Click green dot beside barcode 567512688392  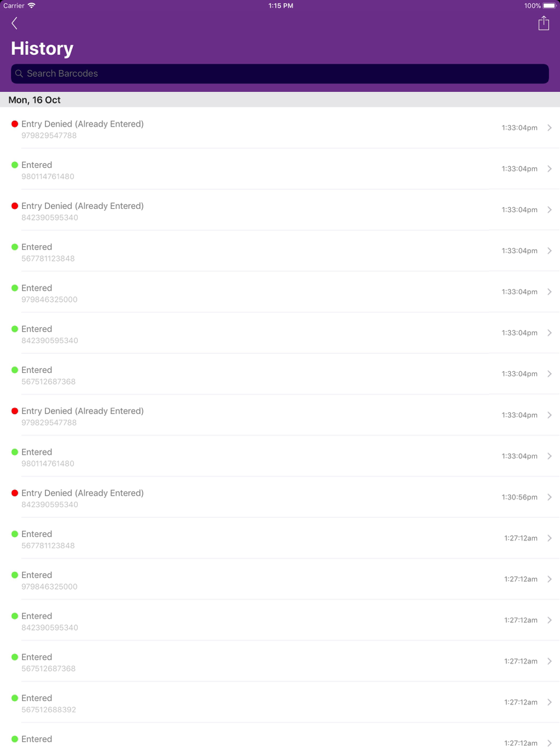tap(15, 698)
